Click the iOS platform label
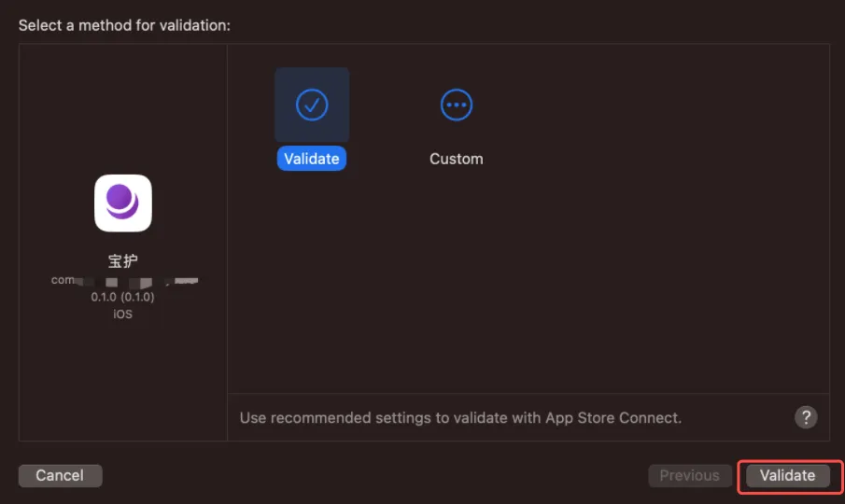Viewport: 845px width, 504px height. tap(123, 314)
